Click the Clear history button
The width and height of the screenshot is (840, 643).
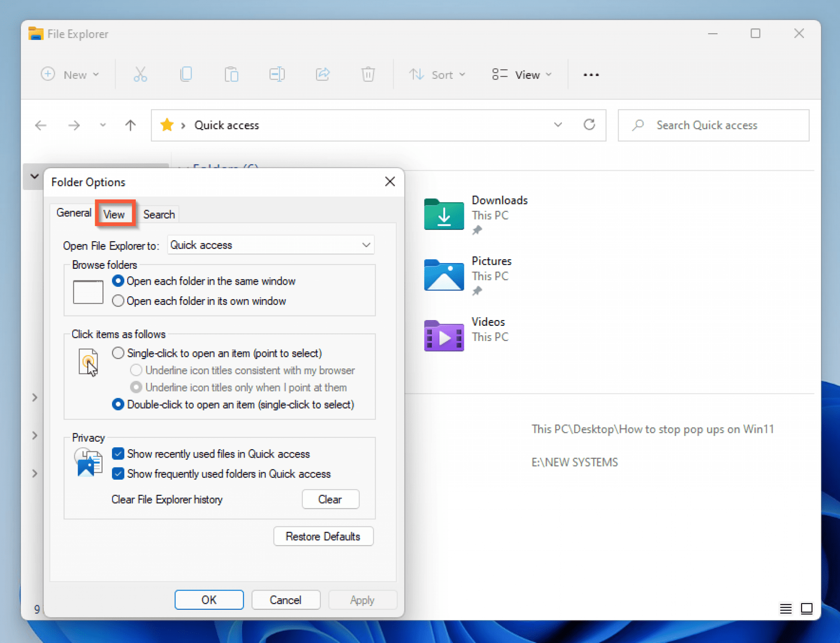click(331, 499)
